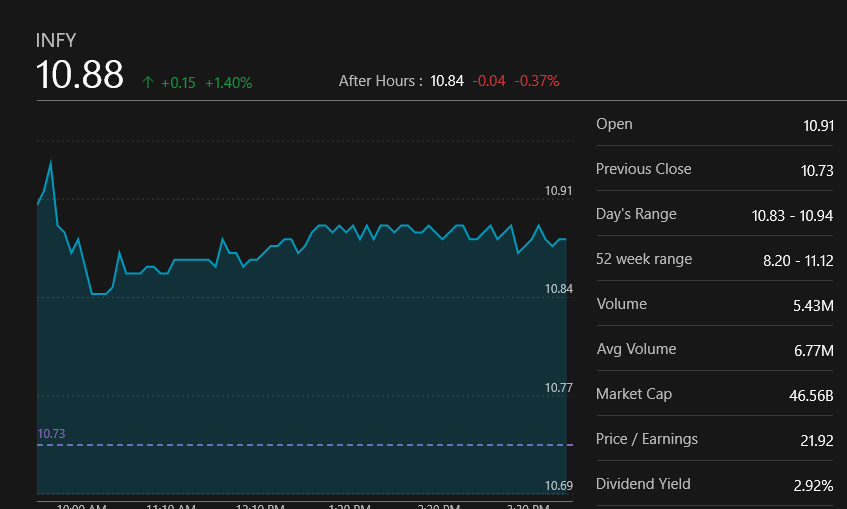
Task: Click the after hours price 10.84
Action: pyautogui.click(x=447, y=80)
